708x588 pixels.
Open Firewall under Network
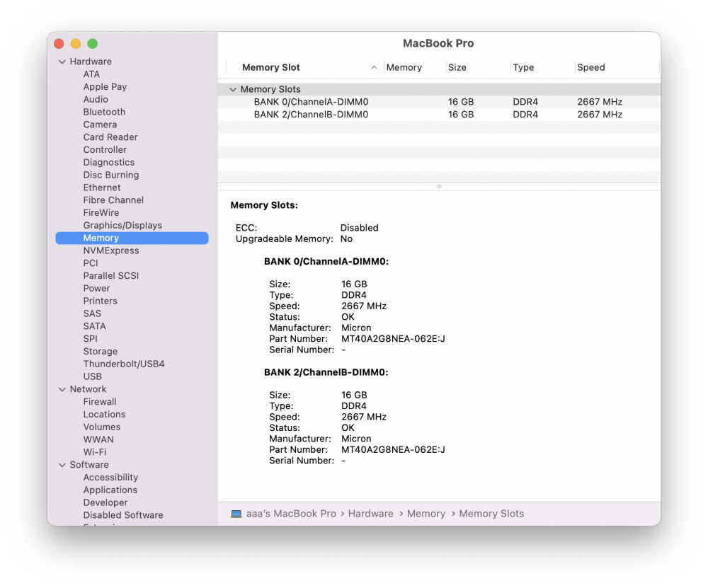[x=99, y=402]
